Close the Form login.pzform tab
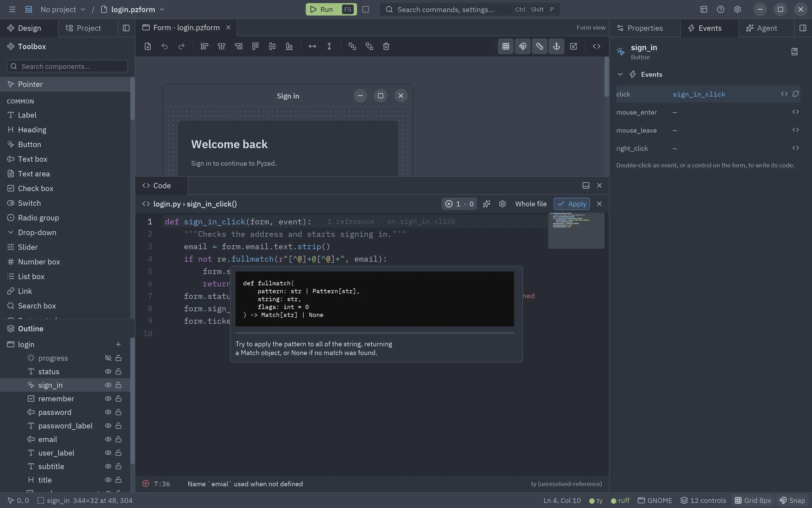This screenshot has height=508, width=812. (228, 28)
